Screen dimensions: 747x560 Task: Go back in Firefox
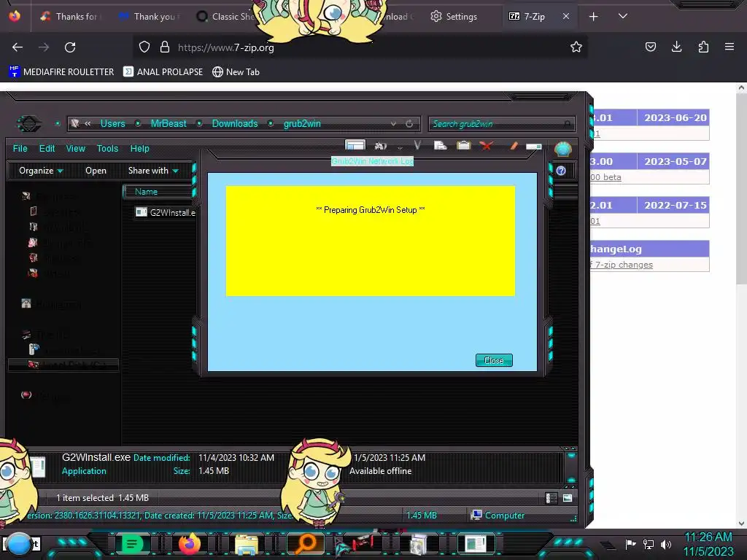pos(18,47)
